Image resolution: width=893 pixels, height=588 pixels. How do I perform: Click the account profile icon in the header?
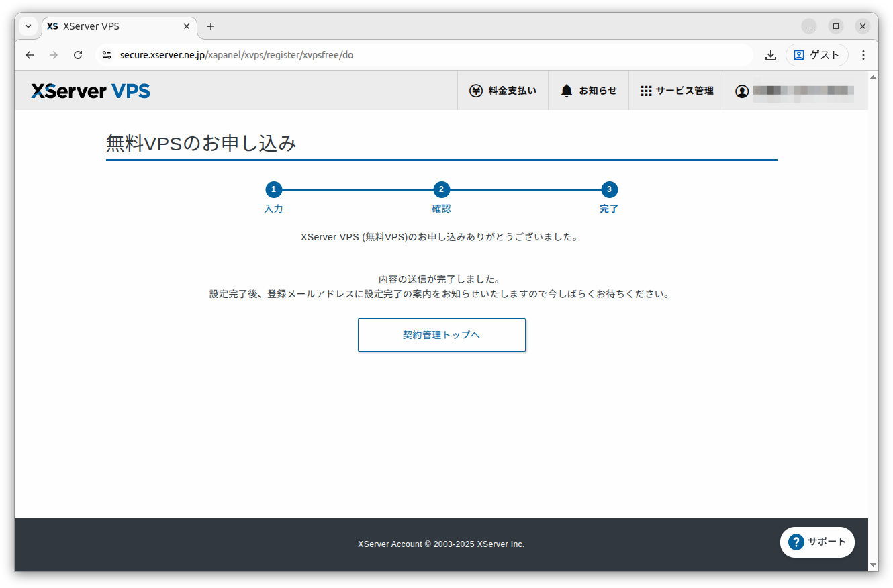742,90
